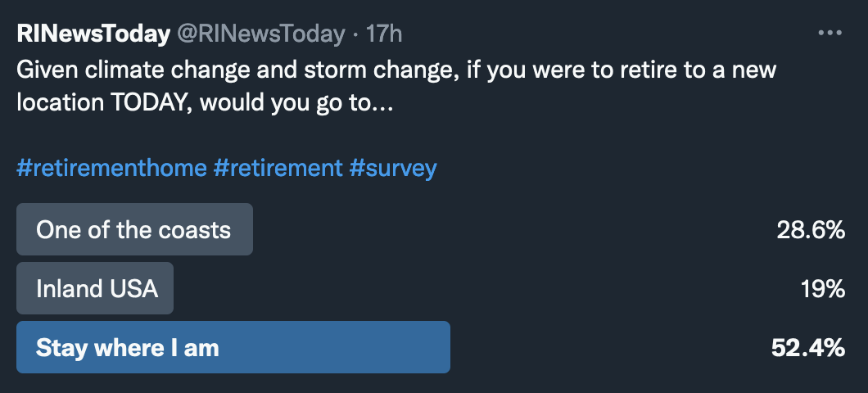The height and width of the screenshot is (393, 868).
Task: Open the RINewsToday profile display name
Action: [x=93, y=34]
